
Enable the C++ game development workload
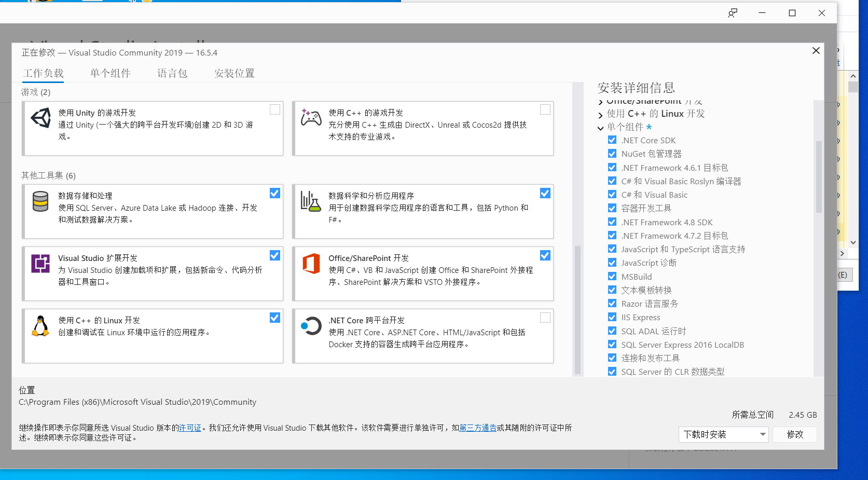(x=545, y=109)
